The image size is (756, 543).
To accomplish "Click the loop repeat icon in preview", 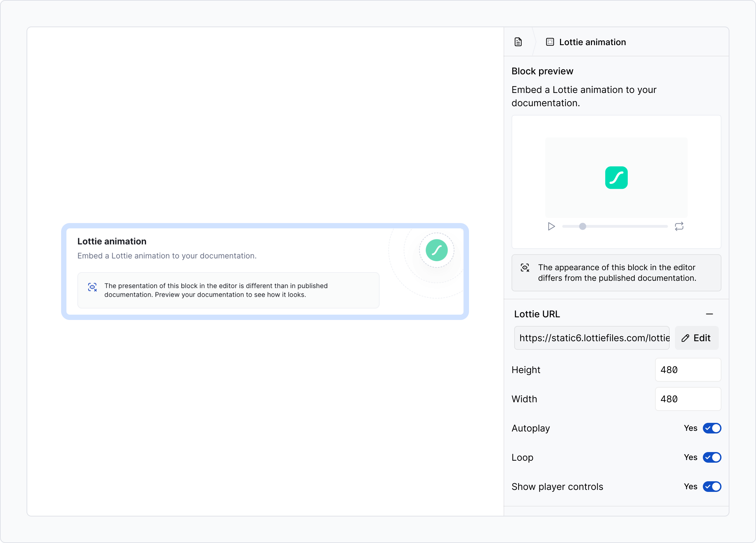I will (679, 227).
